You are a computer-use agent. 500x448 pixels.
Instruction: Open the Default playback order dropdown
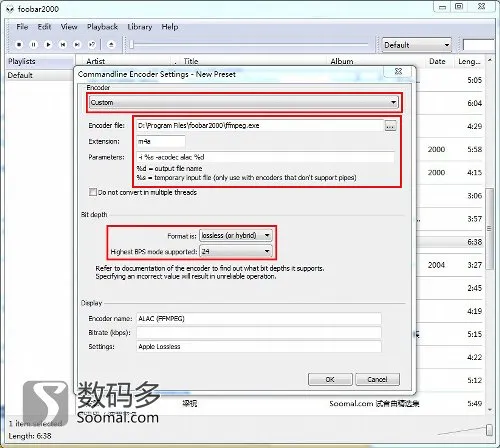(416, 45)
